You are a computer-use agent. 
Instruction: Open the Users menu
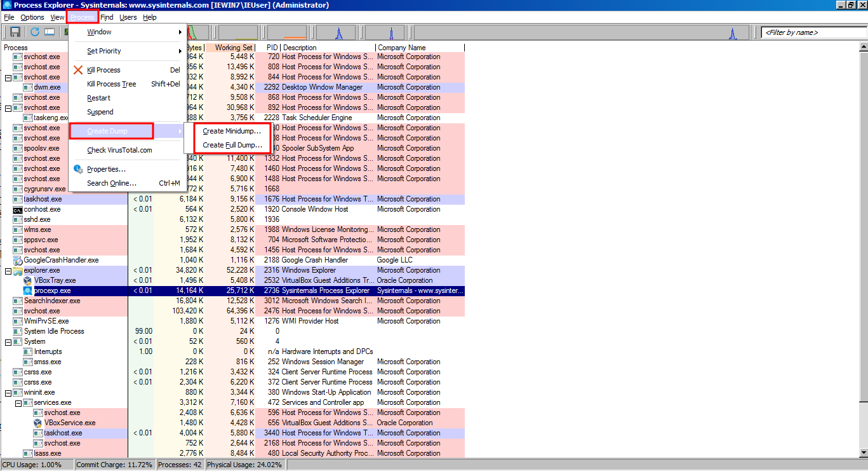click(128, 17)
